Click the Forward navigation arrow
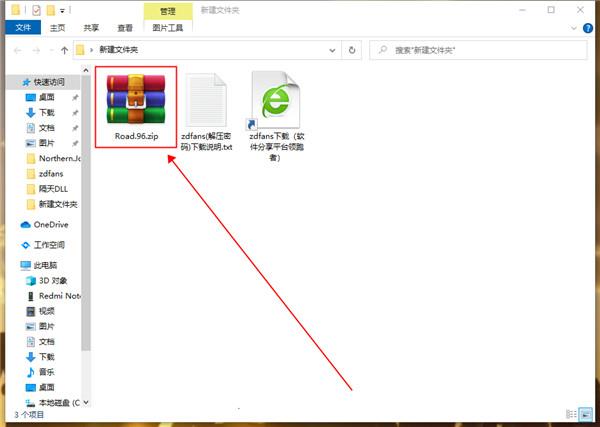The height and width of the screenshot is (427, 600). 36,50
